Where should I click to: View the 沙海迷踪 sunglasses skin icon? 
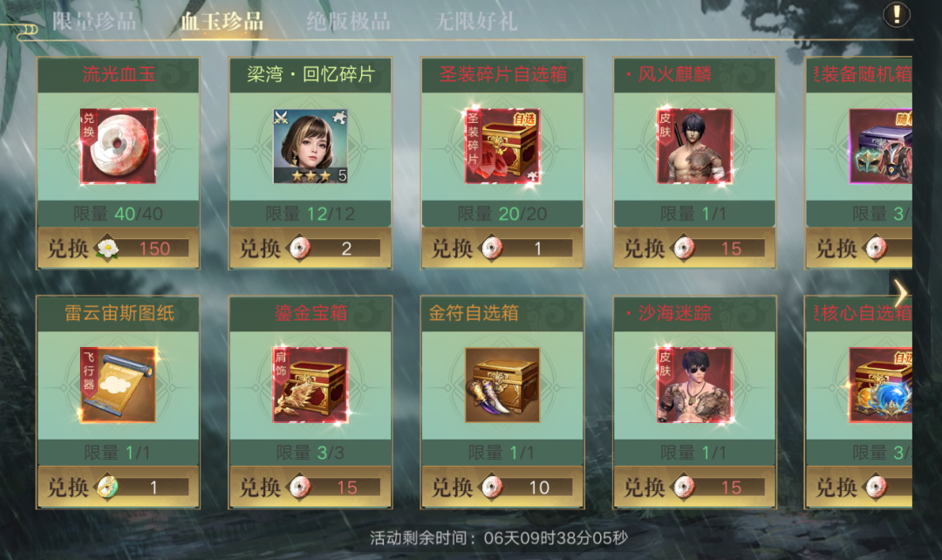694,385
